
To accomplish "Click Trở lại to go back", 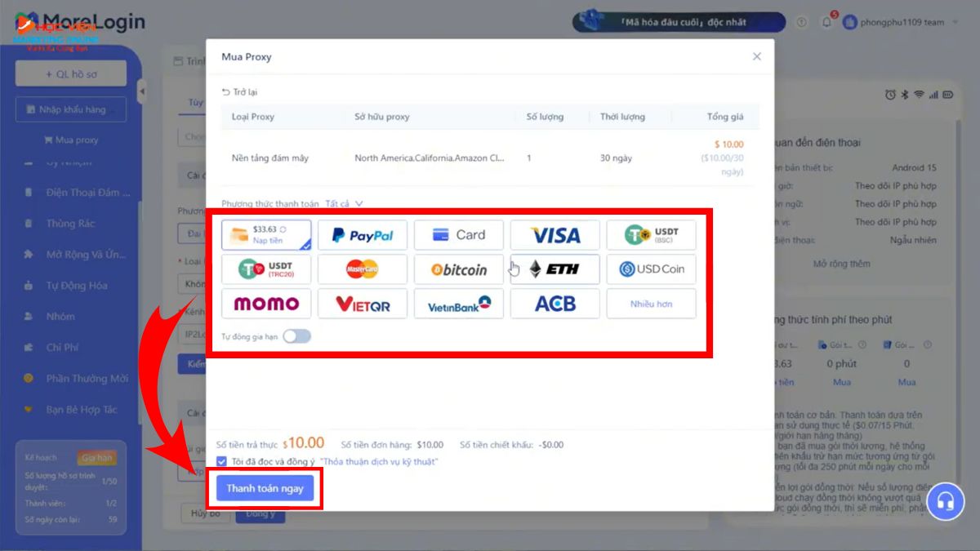I will (x=239, y=92).
